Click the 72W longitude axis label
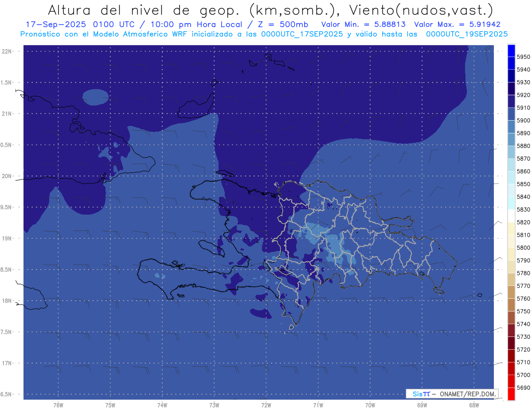 click(266, 405)
